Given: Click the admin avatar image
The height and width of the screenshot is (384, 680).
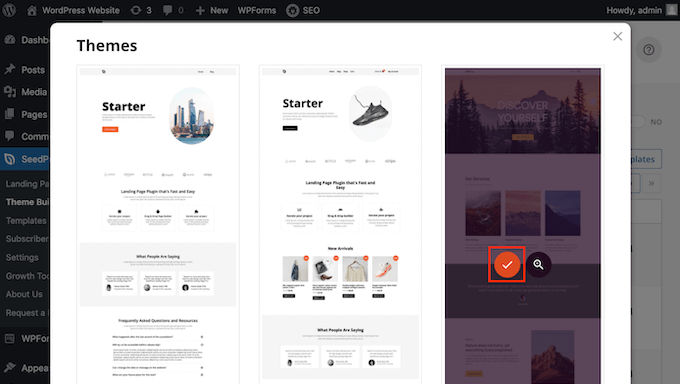Looking at the screenshot, I should pos(671,10).
